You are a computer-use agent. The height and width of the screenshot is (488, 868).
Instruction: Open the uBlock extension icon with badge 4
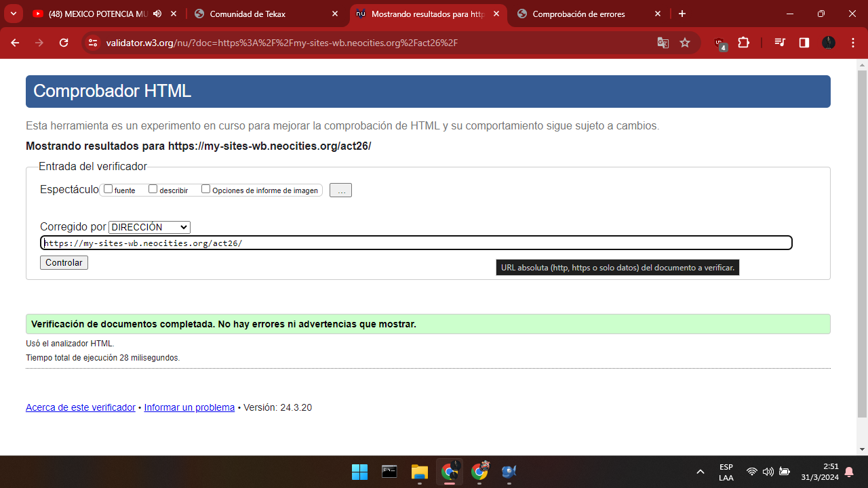(720, 43)
